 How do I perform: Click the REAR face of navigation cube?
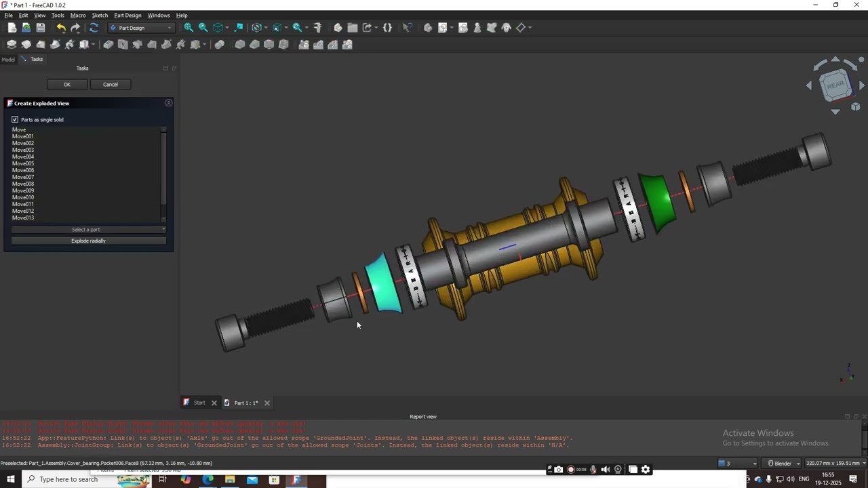click(835, 85)
